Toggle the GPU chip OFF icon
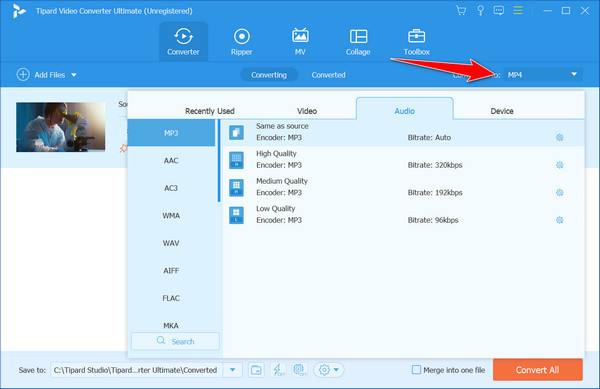This screenshot has width=600, height=389. point(300,370)
